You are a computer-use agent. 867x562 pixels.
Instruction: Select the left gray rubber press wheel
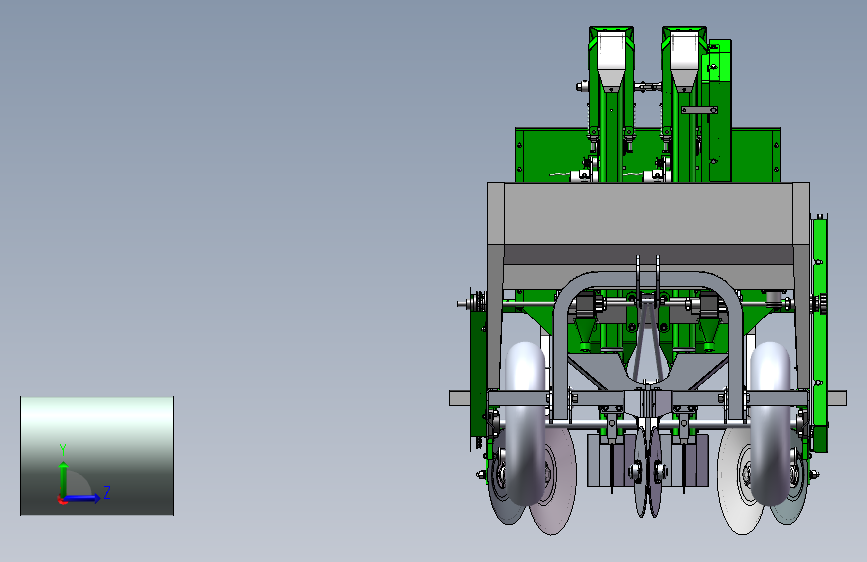[x=525, y=423]
